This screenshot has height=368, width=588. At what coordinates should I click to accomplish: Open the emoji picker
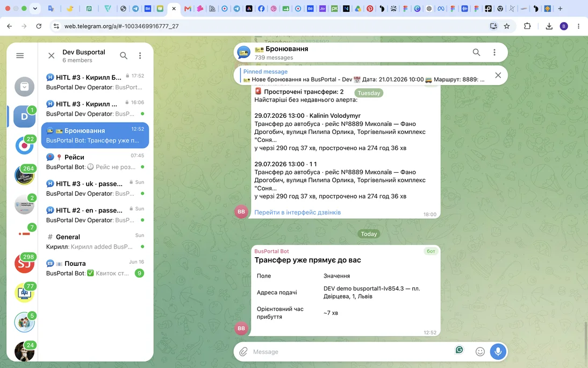480,351
